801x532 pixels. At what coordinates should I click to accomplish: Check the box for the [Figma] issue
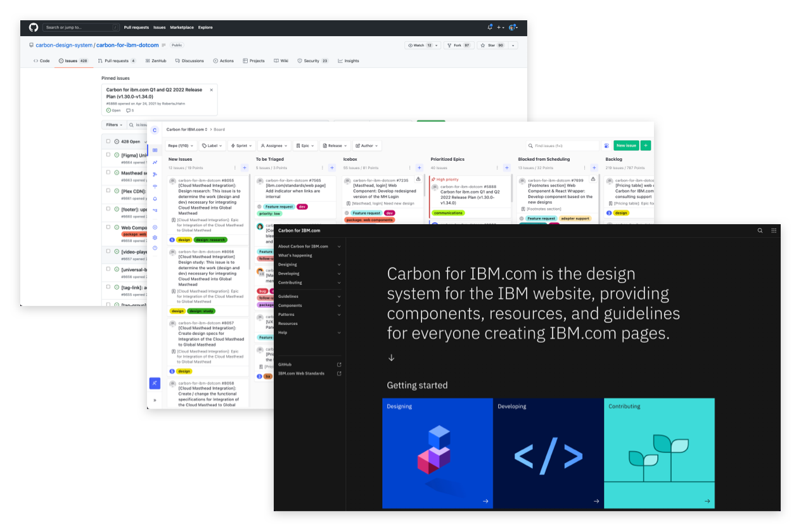(x=108, y=155)
